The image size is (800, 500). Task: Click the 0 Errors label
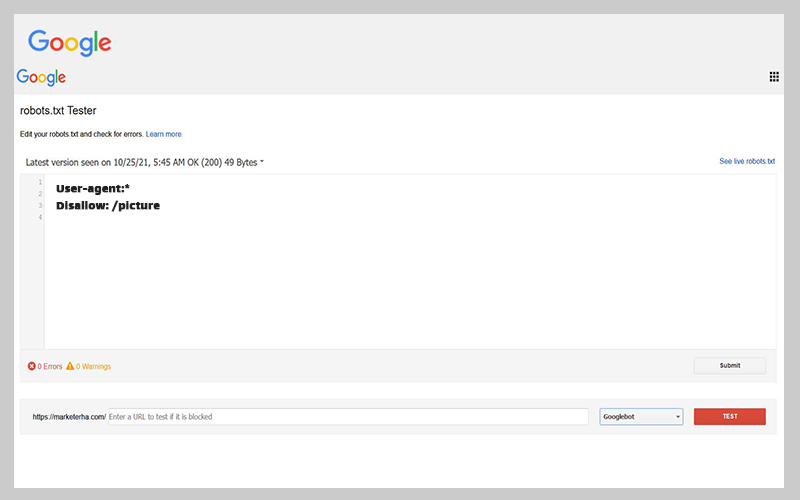tap(49, 366)
